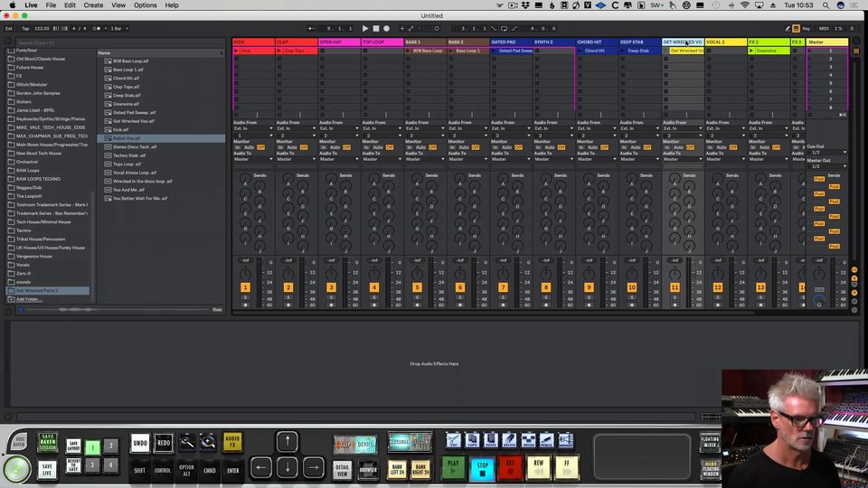Open the Help menu
868x488 pixels.
pyautogui.click(x=172, y=5)
